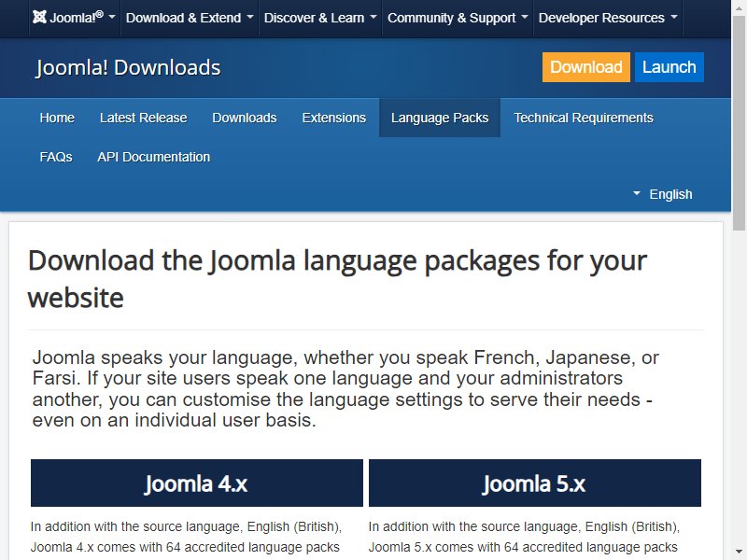Select the Language Packs tab
Image resolution: width=747 pixels, height=560 pixels.
(440, 118)
